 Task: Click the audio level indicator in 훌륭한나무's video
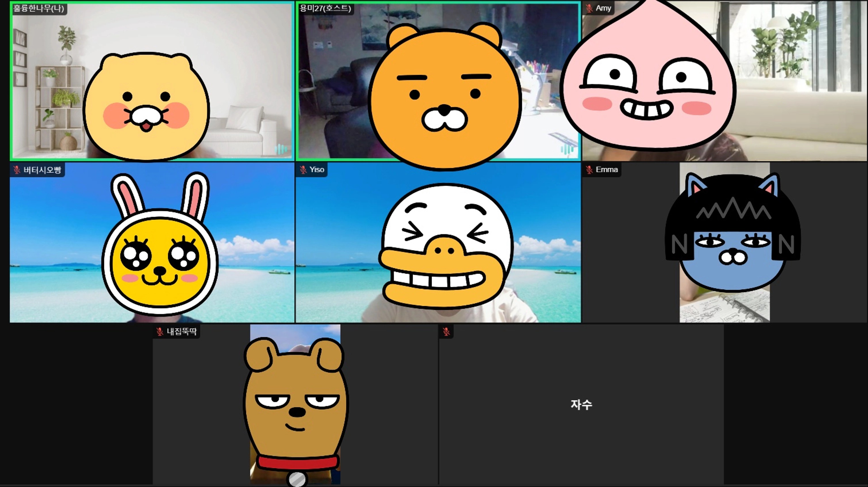click(x=281, y=149)
